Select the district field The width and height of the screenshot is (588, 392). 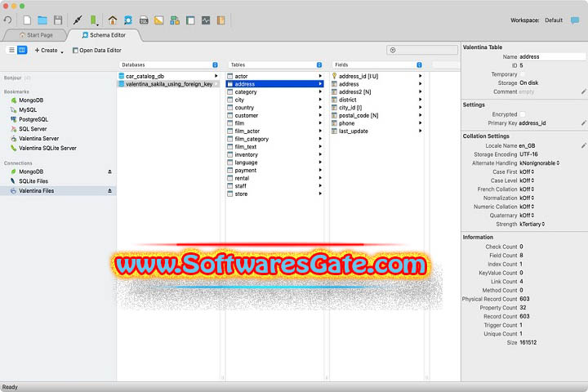[376, 100]
